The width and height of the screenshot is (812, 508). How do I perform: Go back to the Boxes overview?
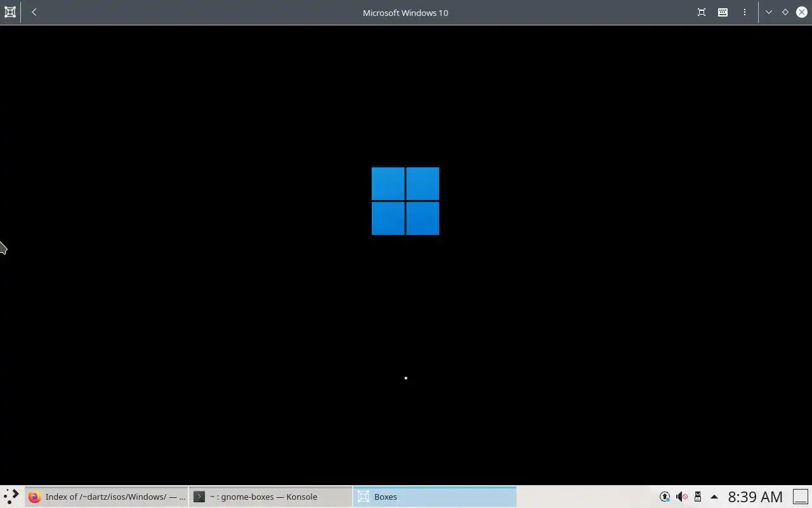[x=34, y=12]
